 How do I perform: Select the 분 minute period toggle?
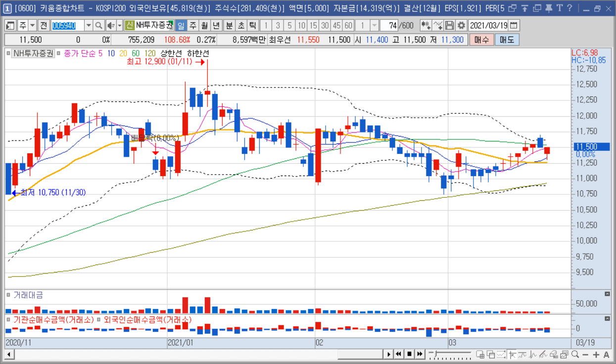point(229,25)
